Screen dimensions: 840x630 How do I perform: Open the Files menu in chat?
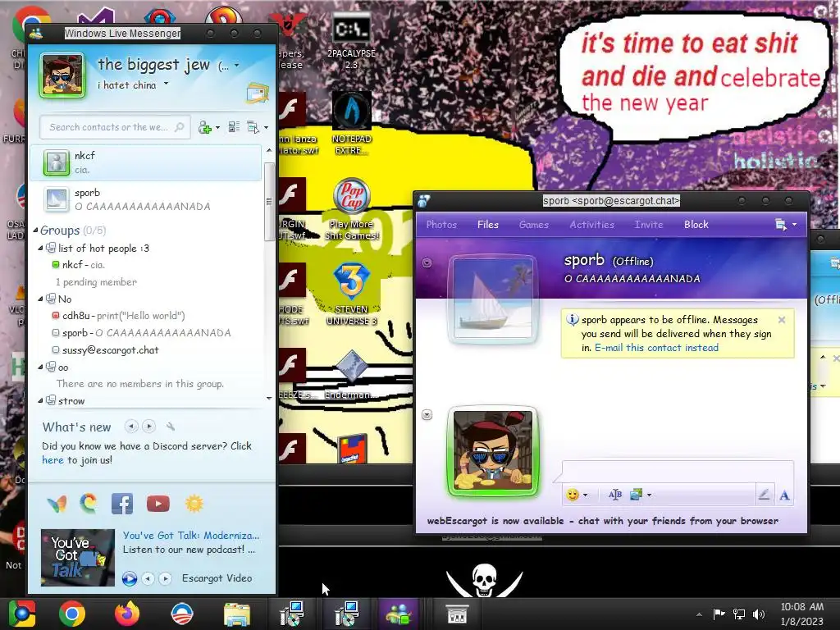point(488,225)
